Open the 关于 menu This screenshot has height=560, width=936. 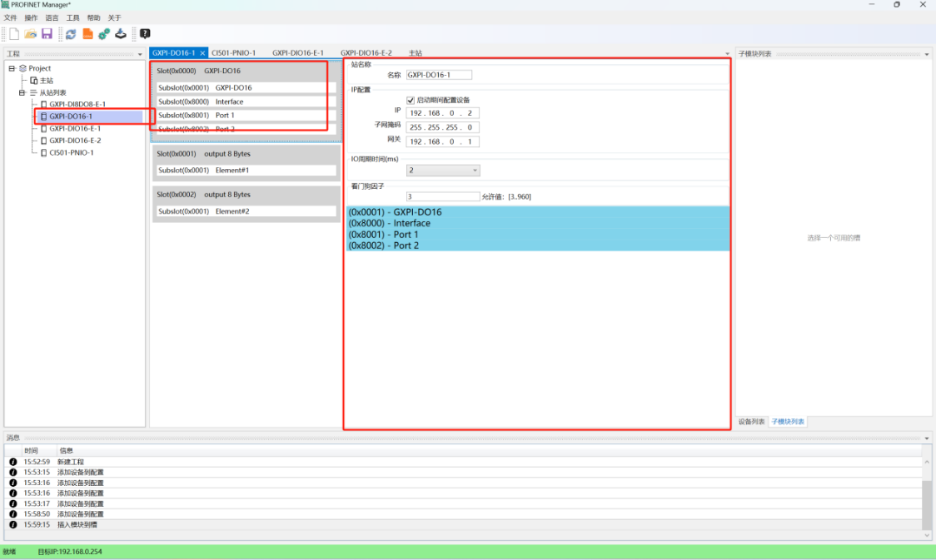(114, 18)
